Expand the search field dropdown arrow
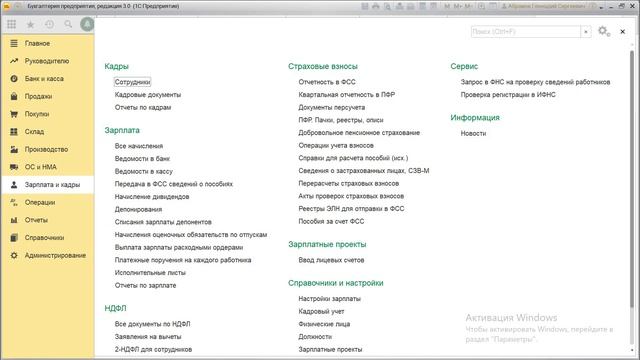 click(x=586, y=31)
